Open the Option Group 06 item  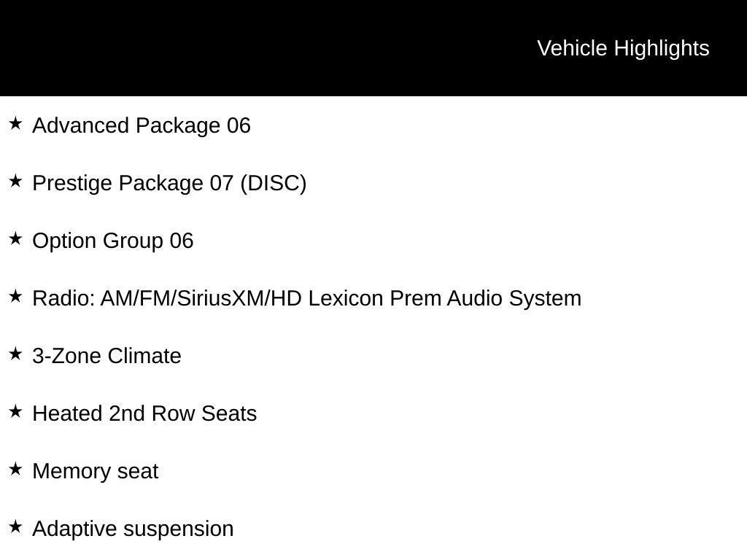113,241
